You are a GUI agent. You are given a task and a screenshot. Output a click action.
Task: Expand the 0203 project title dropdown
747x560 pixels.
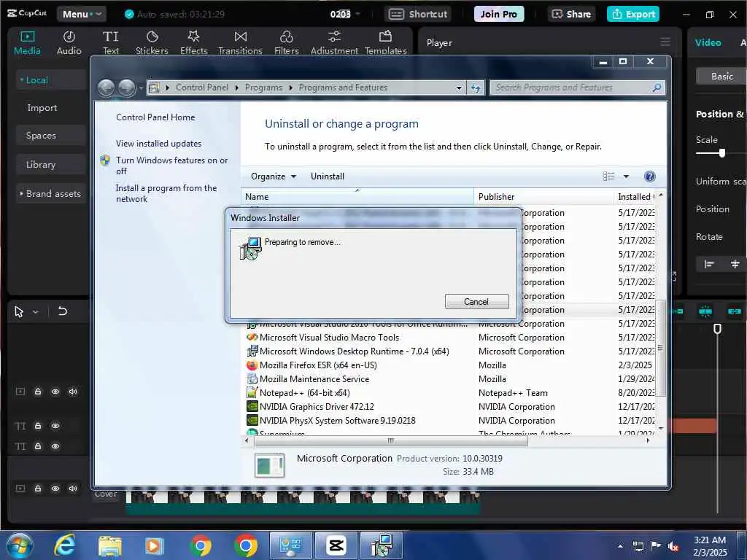tap(358, 14)
